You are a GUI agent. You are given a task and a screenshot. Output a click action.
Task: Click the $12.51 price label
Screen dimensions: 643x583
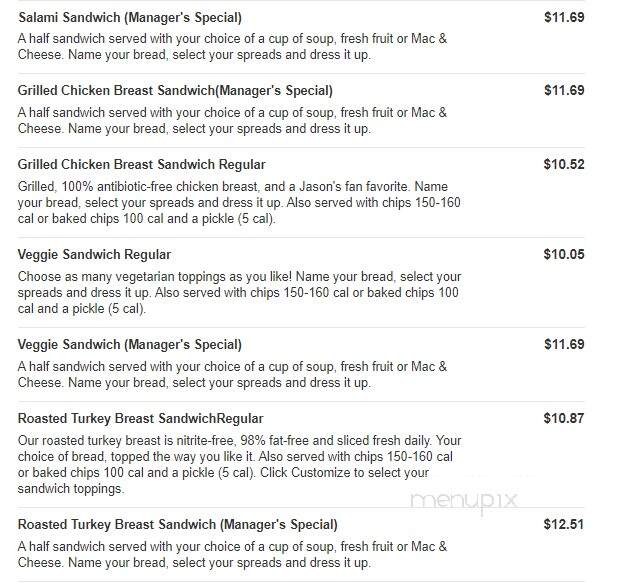coord(564,524)
